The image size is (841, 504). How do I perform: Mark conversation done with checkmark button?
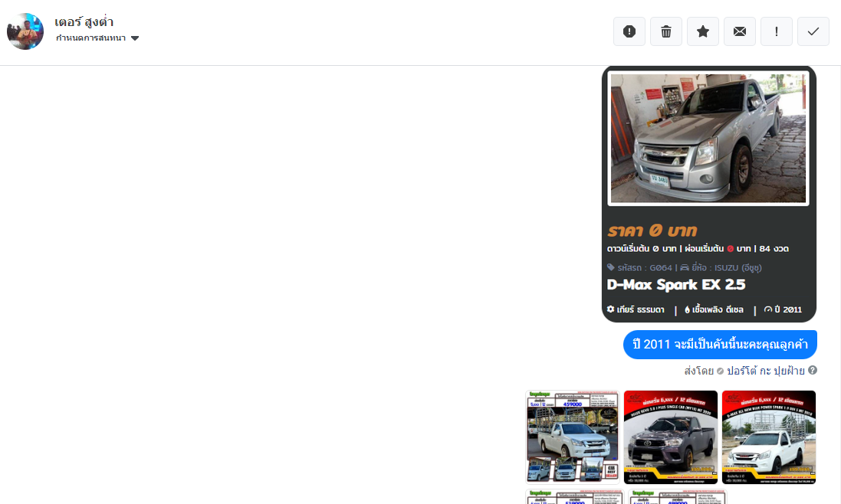click(813, 31)
